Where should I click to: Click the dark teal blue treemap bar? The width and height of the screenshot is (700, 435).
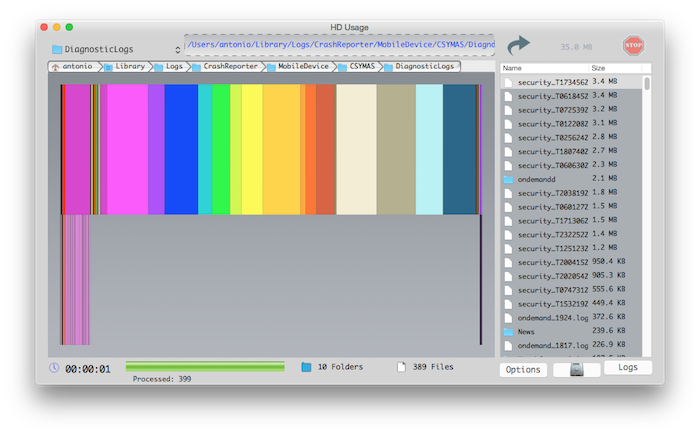(459, 149)
